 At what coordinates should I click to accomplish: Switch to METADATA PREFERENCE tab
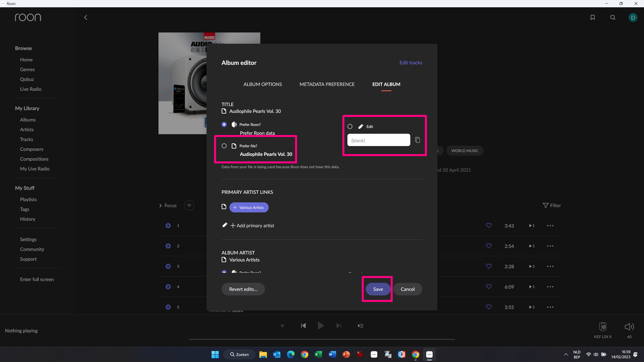327,84
